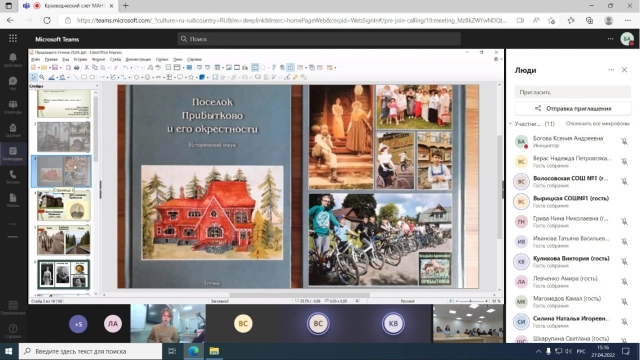Viewport: 640px width, 360px height.
Task: Open Files (Файлы) in left rail
Action: pos(13,200)
